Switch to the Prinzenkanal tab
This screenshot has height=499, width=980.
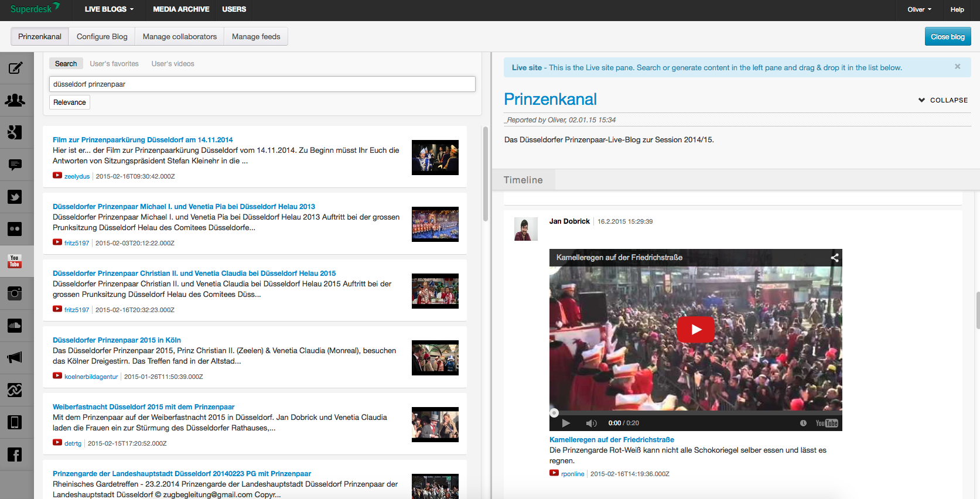(x=40, y=36)
